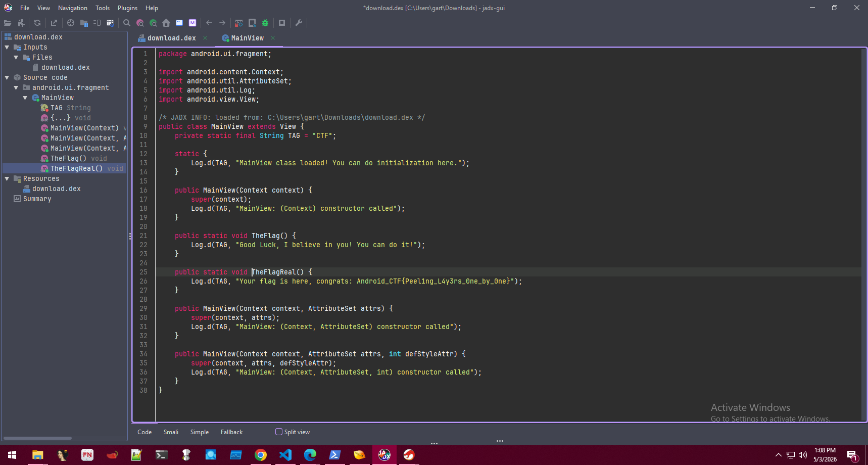The image size is (868, 465).
Task: Open the Plugins menu
Action: coord(127,8)
